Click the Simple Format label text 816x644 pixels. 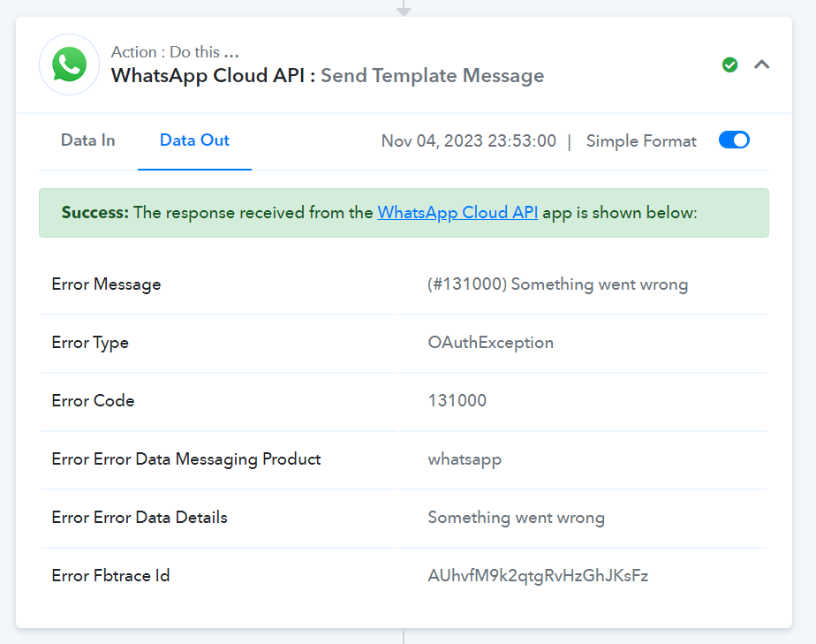pos(641,141)
